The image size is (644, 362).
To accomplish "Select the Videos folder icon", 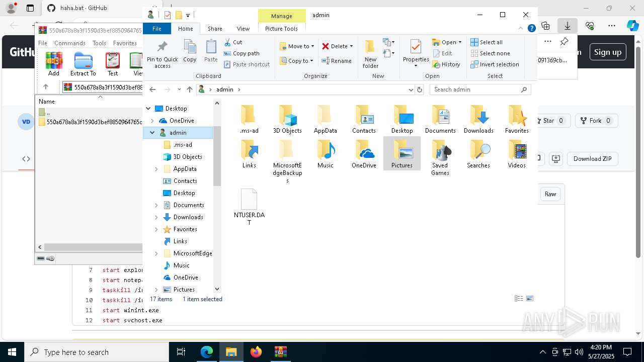I will tap(517, 150).
